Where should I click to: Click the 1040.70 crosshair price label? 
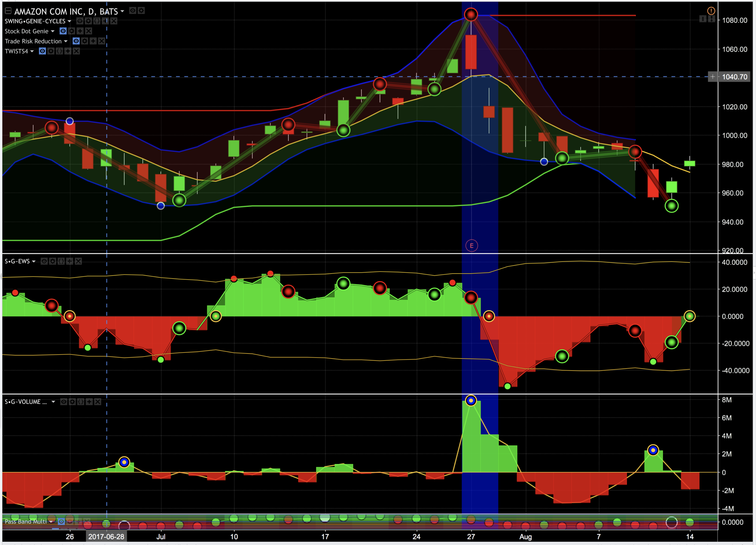coord(734,77)
